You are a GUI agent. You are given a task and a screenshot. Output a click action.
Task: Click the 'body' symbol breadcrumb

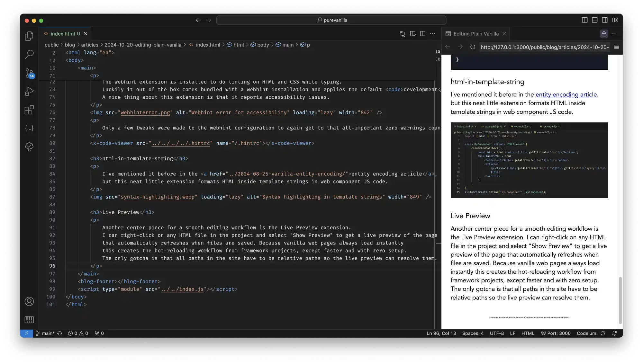point(260,45)
